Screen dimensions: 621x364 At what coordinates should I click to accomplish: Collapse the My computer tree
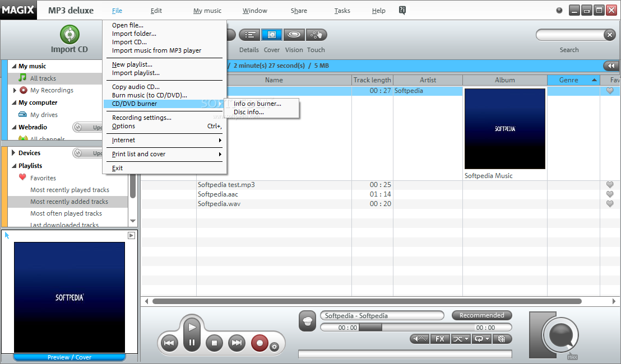(x=14, y=103)
